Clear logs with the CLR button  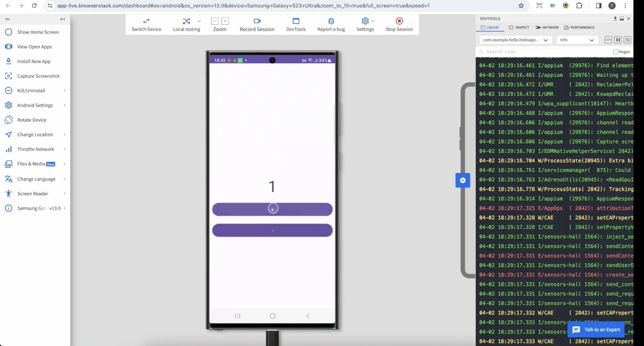[608, 40]
